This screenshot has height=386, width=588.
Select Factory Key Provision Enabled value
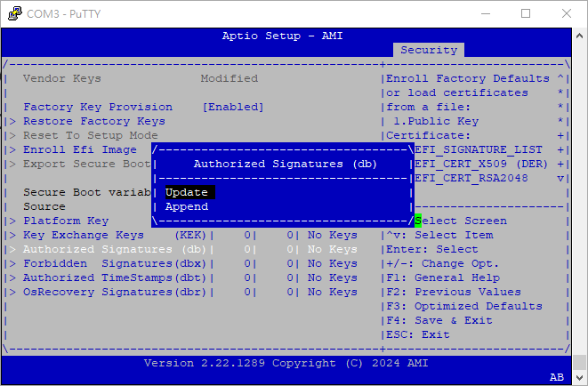click(x=233, y=107)
